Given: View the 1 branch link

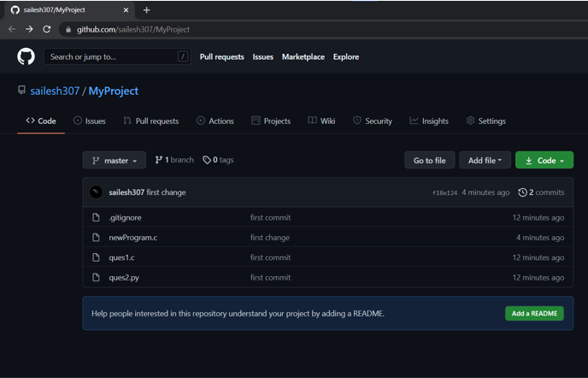Looking at the screenshot, I should (174, 160).
